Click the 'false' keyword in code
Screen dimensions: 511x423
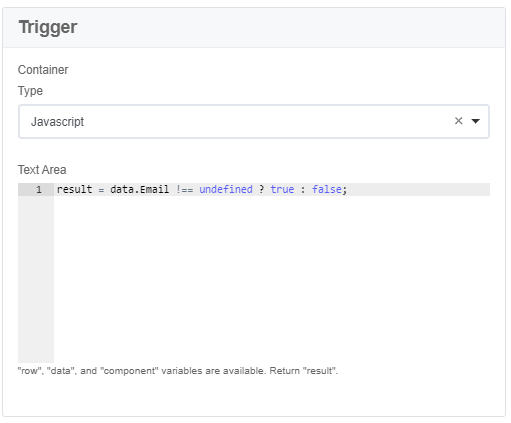(x=327, y=189)
